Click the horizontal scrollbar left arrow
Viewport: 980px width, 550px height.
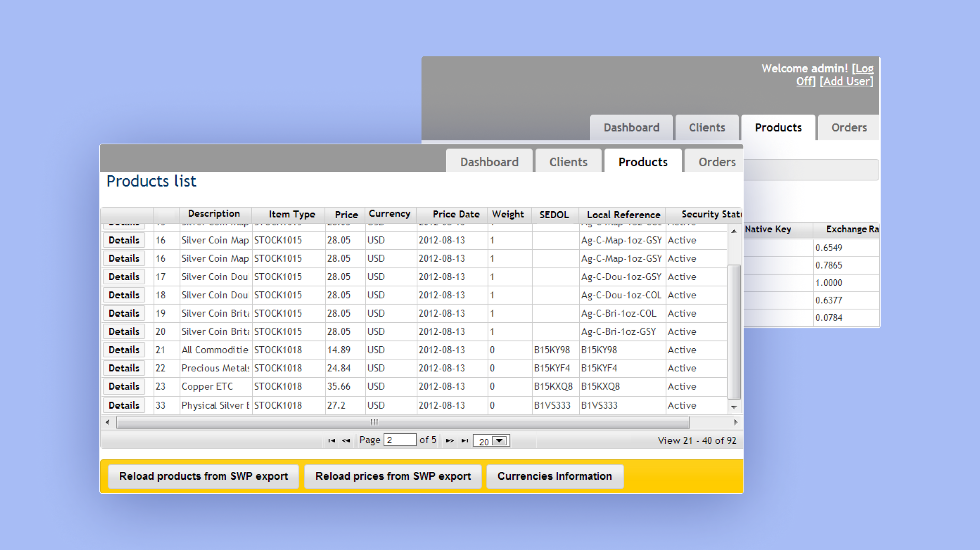[107, 422]
